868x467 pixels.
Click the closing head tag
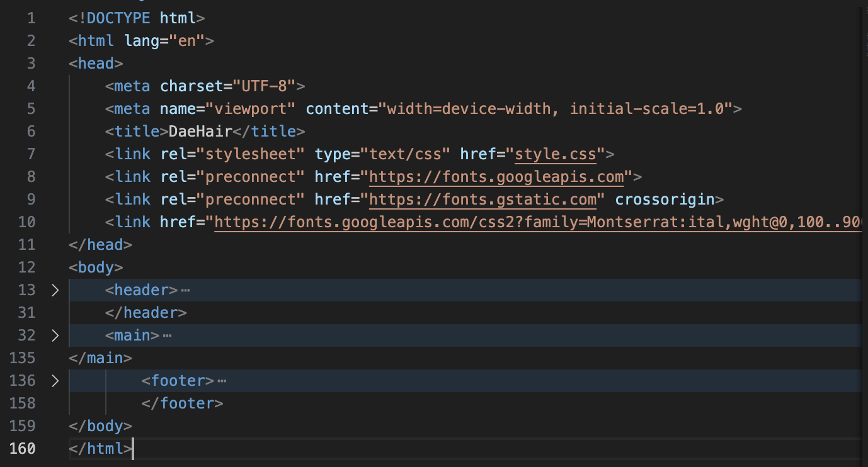101,245
